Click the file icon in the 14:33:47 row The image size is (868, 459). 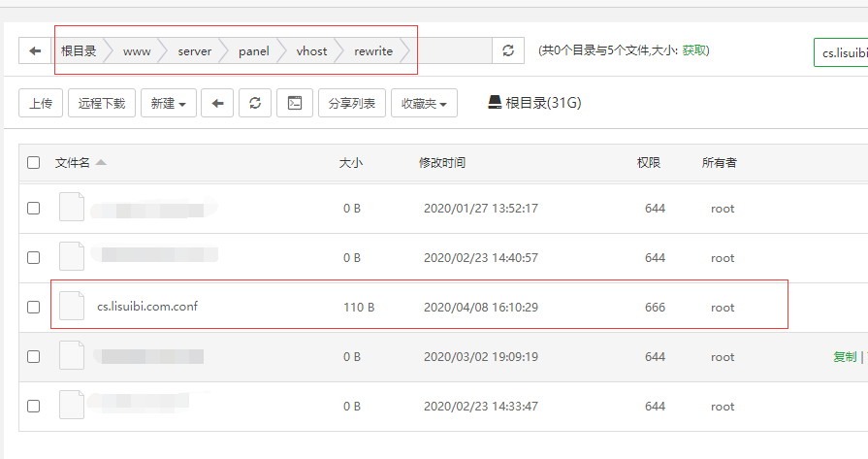point(72,405)
